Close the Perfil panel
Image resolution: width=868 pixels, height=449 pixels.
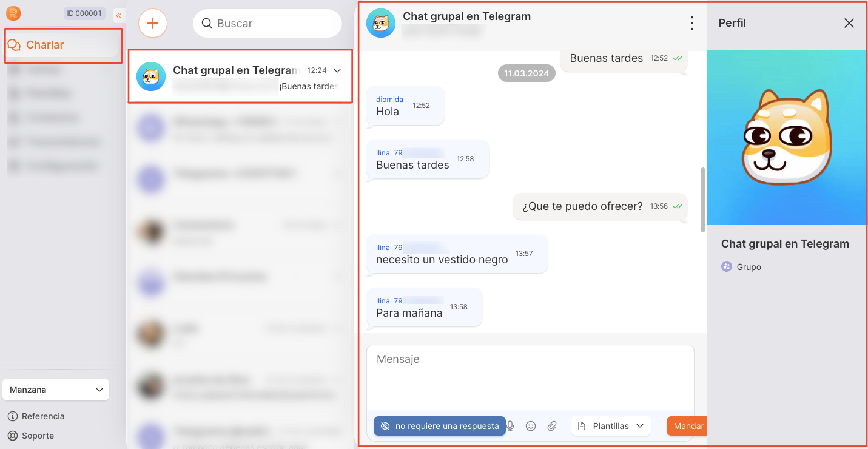[849, 23]
